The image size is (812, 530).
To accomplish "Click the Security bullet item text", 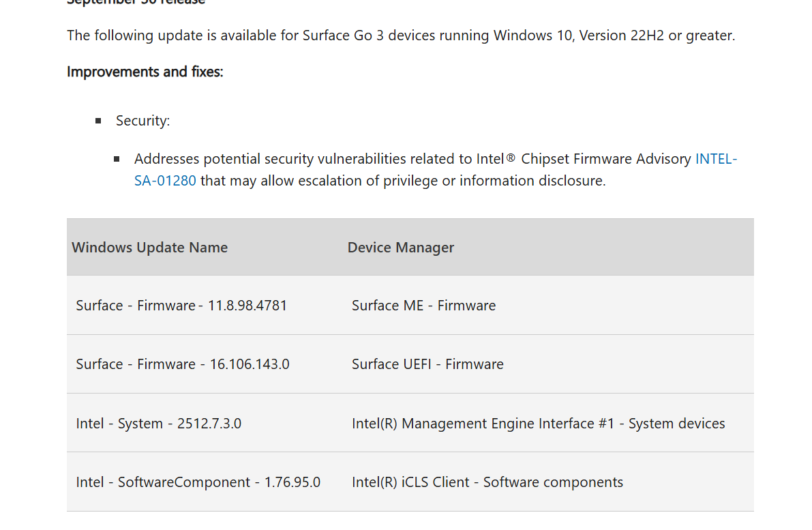I will pyautogui.click(x=142, y=121).
